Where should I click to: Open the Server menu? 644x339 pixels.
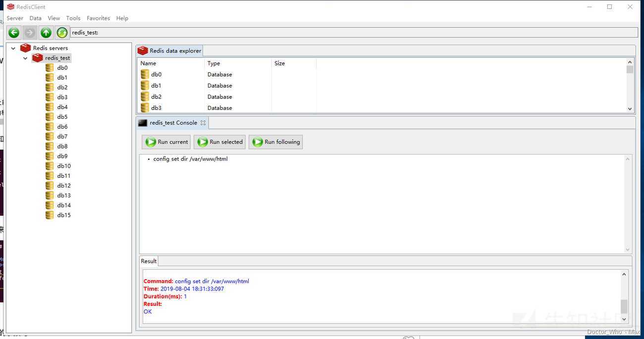click(15, 18)
